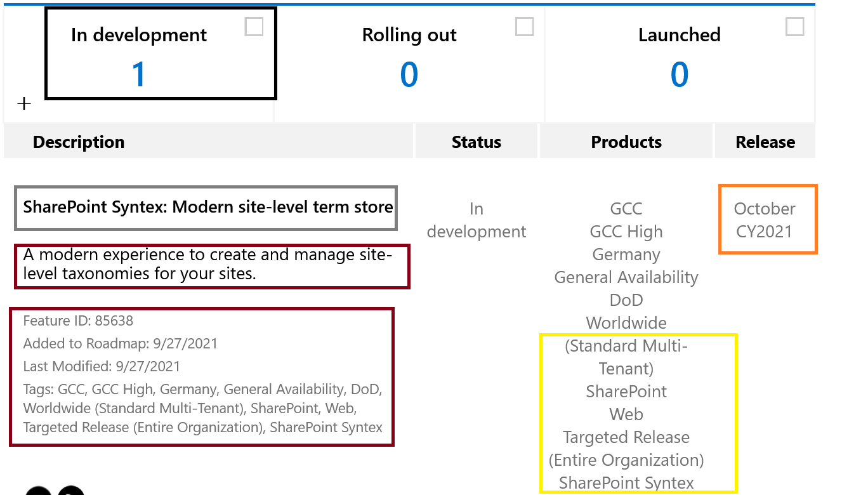
Task: Sort by the Products column header
Action: pos(626,142)
